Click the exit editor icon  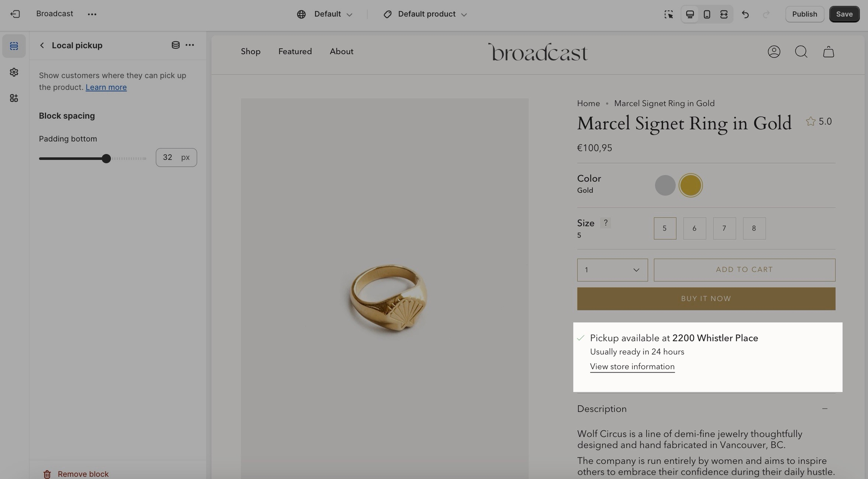[15, 14]
